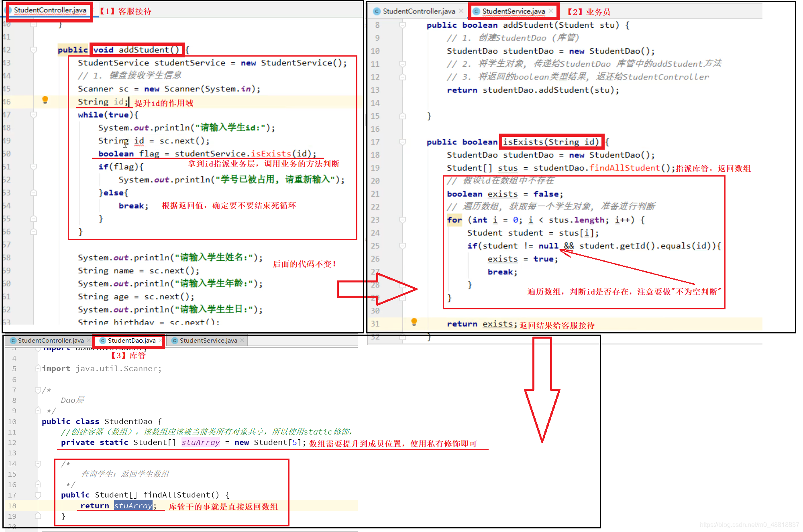This screenshot has width=803, height=532.
Task: Close StudentService.java tab in bottom pane
Action: pyautogui.click(x=242, y=340)
